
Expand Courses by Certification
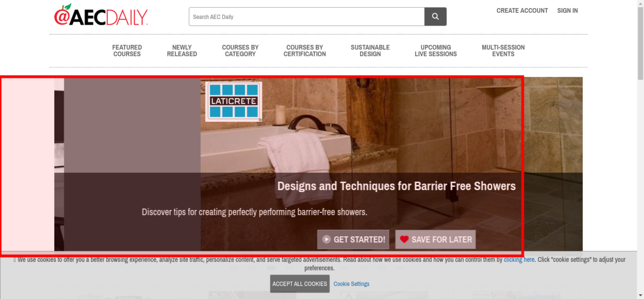[305, 51]
